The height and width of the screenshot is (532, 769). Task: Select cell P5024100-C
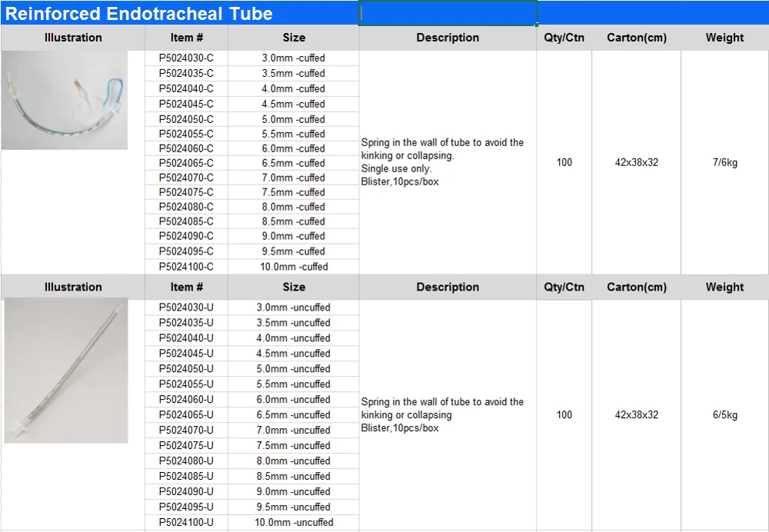coord(187,266)
